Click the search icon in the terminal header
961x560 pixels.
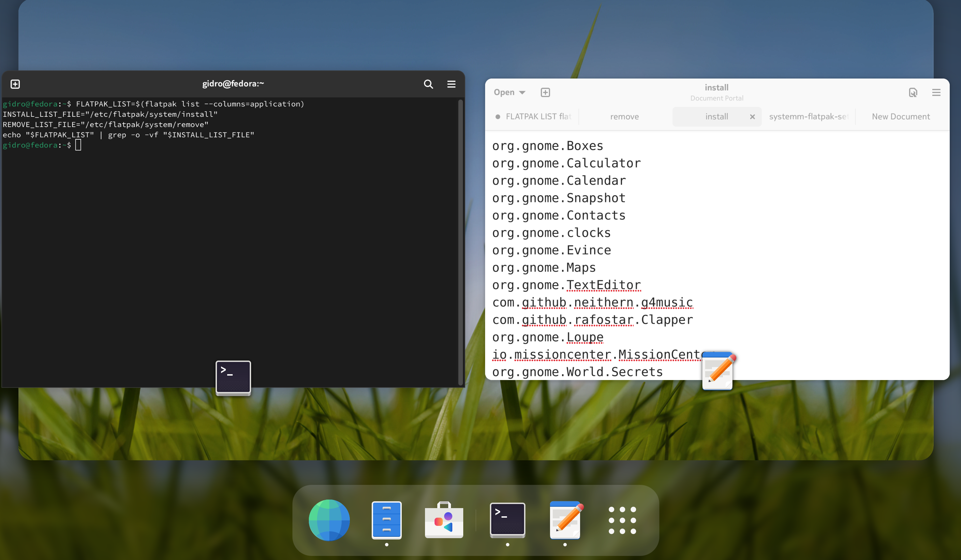tap(428, 84)
